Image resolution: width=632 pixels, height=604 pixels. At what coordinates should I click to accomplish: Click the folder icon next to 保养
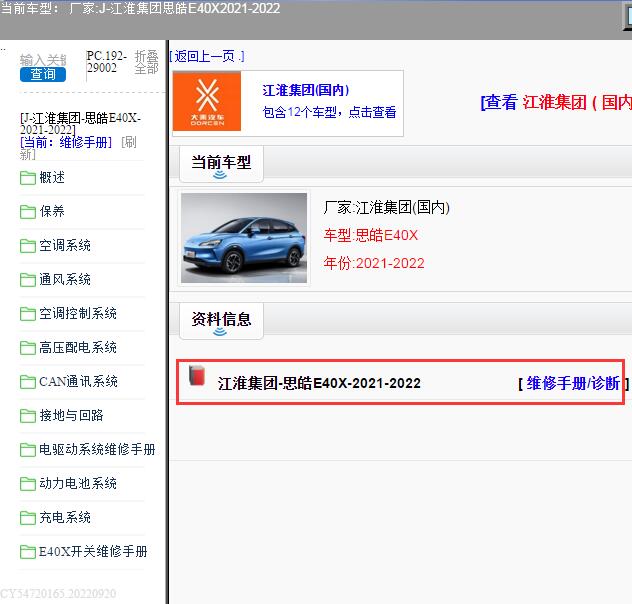tap(28, 212)
